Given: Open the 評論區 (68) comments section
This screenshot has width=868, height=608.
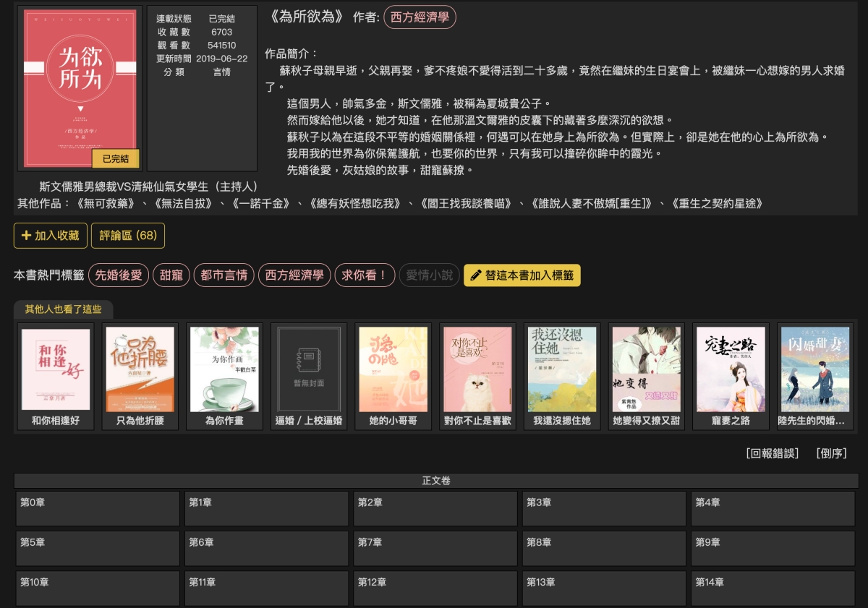Looking at the screenshot, I should point(128,236).
